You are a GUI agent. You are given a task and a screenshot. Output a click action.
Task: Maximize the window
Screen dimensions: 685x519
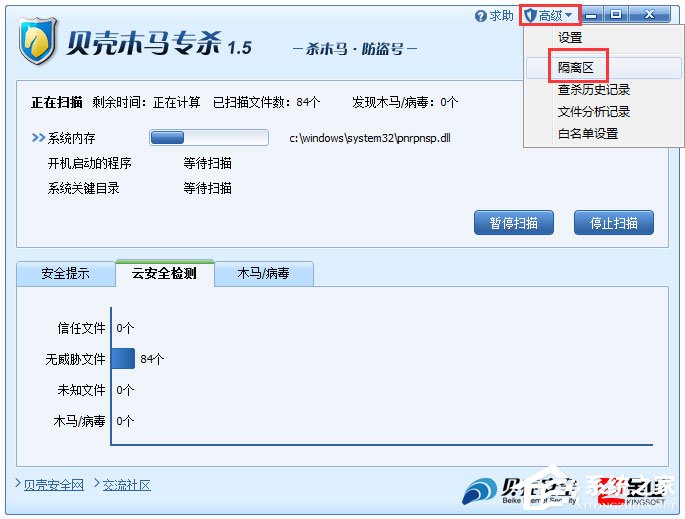pos(616,15)
